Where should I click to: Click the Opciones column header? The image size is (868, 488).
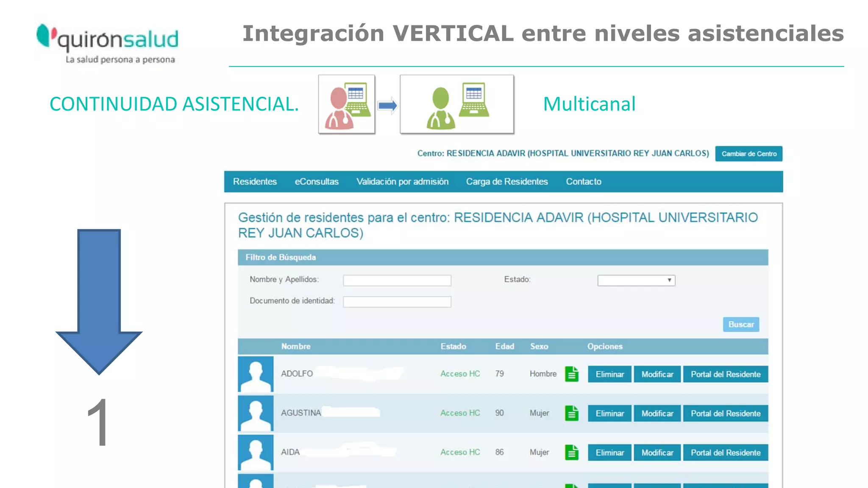pyautogui.click(x=605, y=347)
